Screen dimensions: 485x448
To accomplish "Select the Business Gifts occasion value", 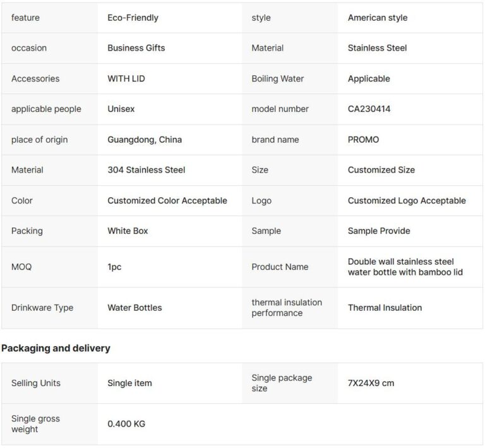I will [136, 48].
